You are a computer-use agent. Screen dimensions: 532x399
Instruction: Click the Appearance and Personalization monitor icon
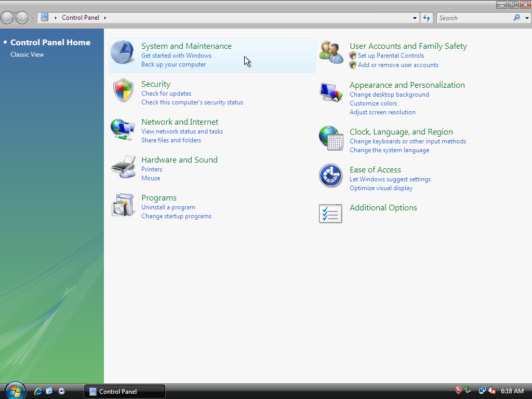point(331,92)
